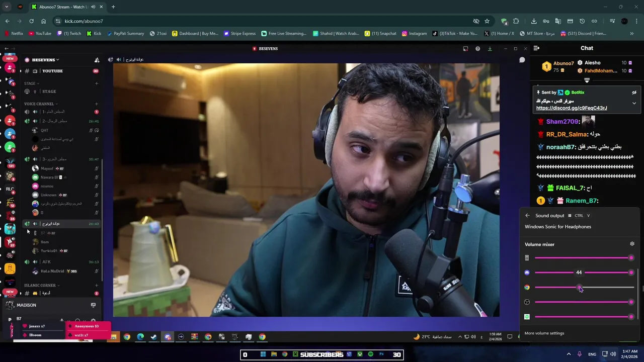644x362 pixels.
Task: Open Chrome extensions puzzle icon
Action: point(516,21)
